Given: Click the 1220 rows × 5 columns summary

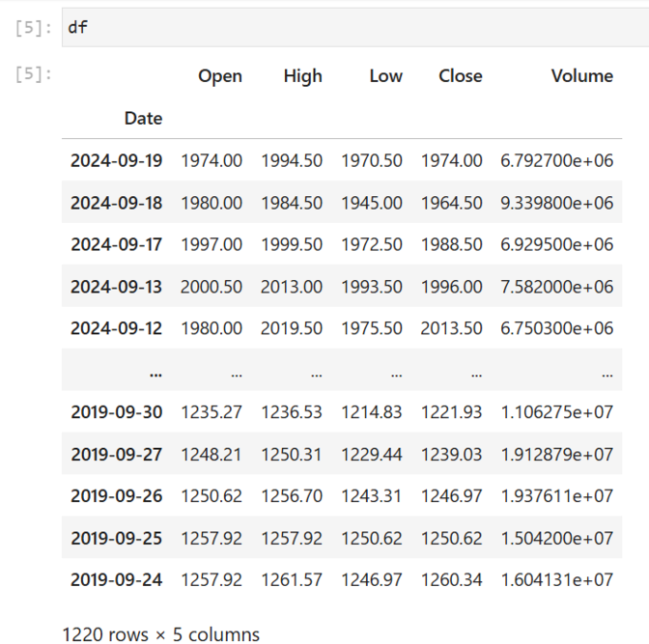Looking at the screenshot, I should click(160, 634).
